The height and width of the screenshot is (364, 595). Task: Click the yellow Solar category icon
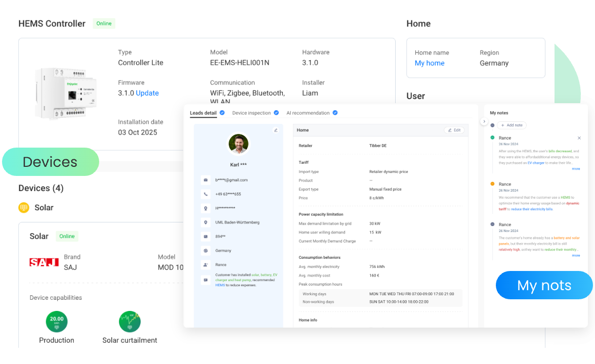[24, 208]
